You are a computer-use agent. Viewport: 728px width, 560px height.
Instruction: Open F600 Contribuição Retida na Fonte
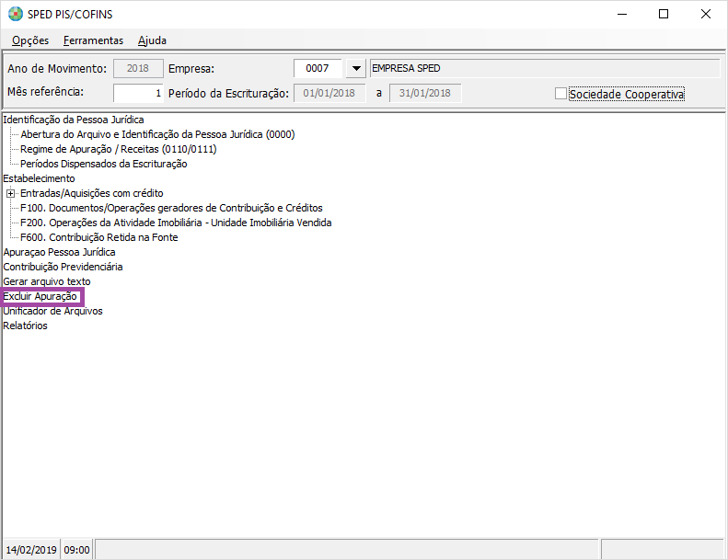point(99,237)
